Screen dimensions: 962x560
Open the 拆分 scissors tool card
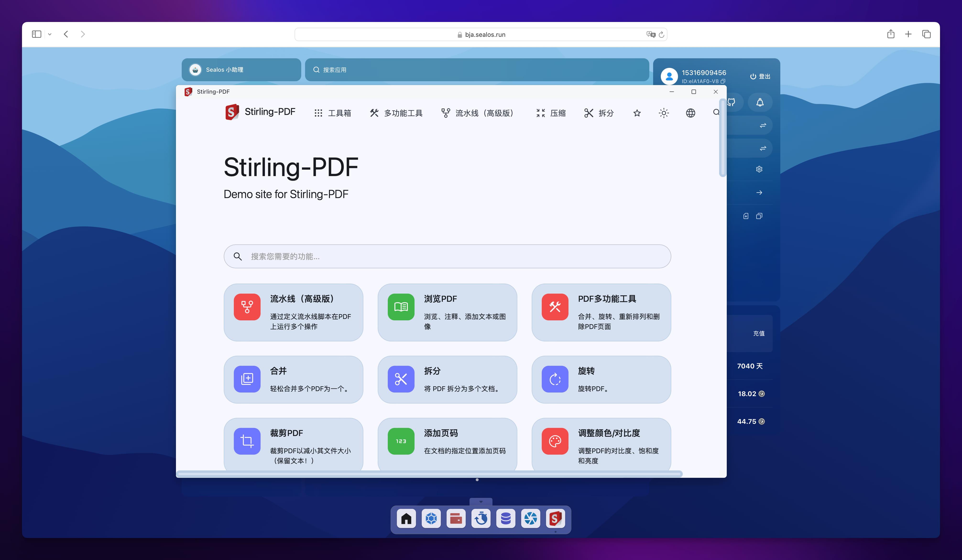pyautogui.click(x=447, y=379)
